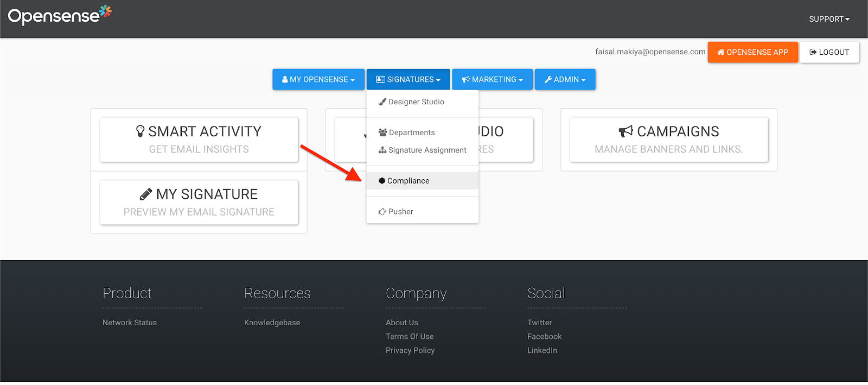This screenshot has width=868, height=385.
Task: Open the Privacy Policy link
Action: pyautogui.click(x=410, y=350)
